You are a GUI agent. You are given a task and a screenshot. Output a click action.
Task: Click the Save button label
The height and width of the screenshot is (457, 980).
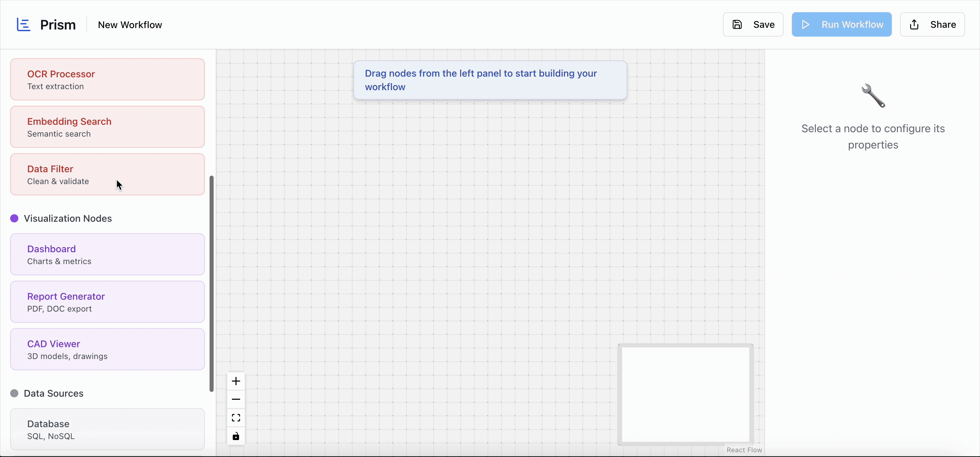tap(764, 25)
